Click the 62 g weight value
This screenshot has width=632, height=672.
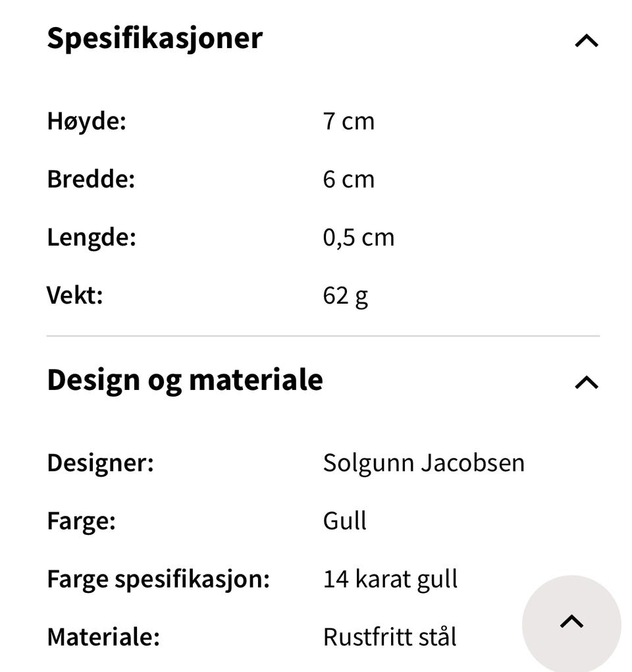click(345, 296)
